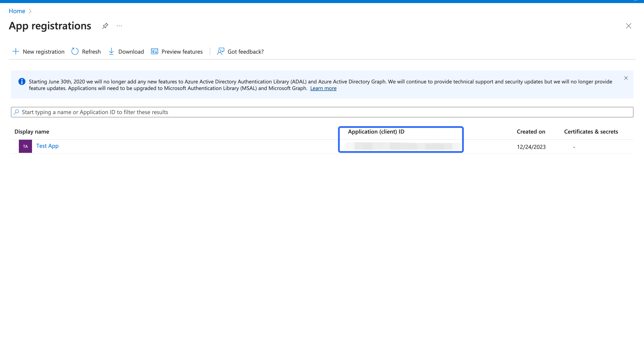Go to Home breadcrumb link
Image resolution: width=644 pixels, height=339 pixels.
click(17, 11)
